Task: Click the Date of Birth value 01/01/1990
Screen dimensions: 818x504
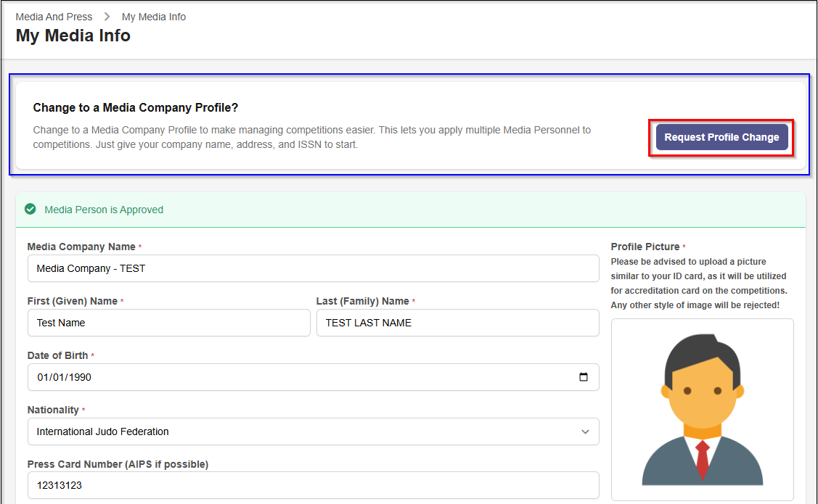Action: 64,377
